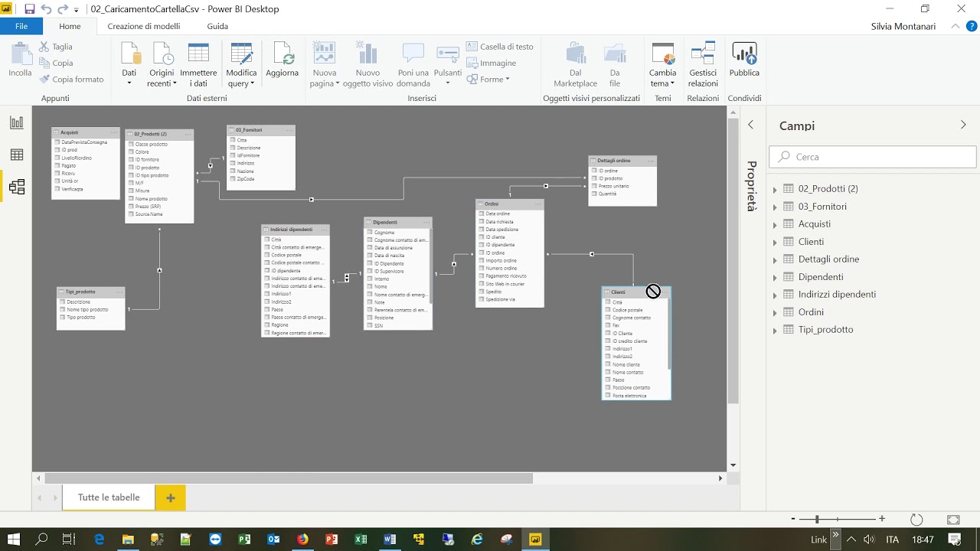Click Silvia Montanari account name
This screenshot has width=980, height=551.
click(x=903, y=26)
